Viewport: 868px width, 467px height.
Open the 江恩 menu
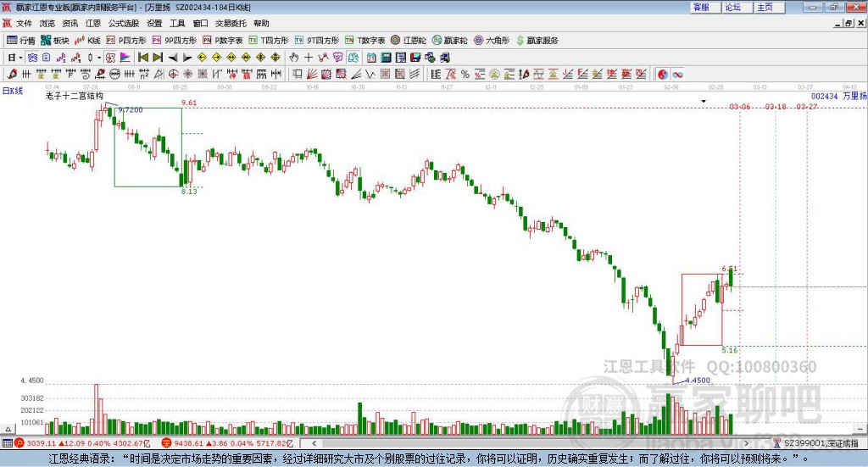[93, 23]
